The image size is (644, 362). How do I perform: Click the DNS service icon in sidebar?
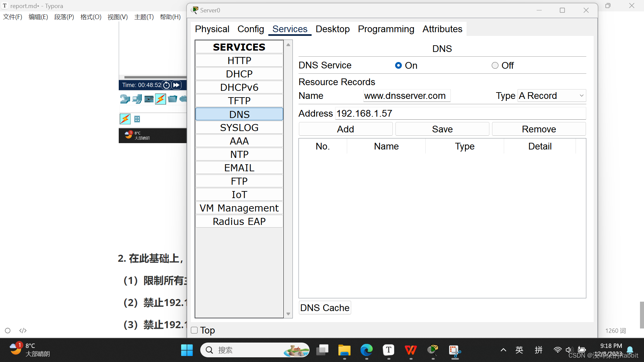coord(239,114)
